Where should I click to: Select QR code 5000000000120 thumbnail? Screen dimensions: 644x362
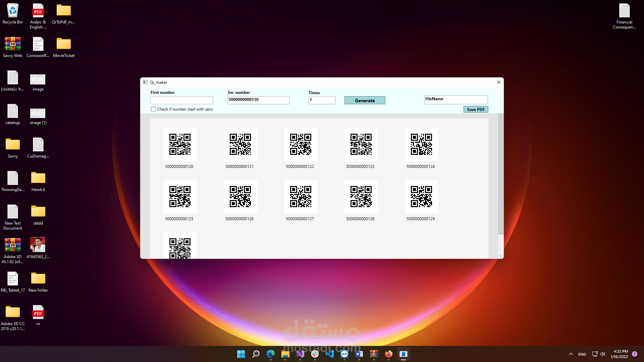click(x=180, y=144)
